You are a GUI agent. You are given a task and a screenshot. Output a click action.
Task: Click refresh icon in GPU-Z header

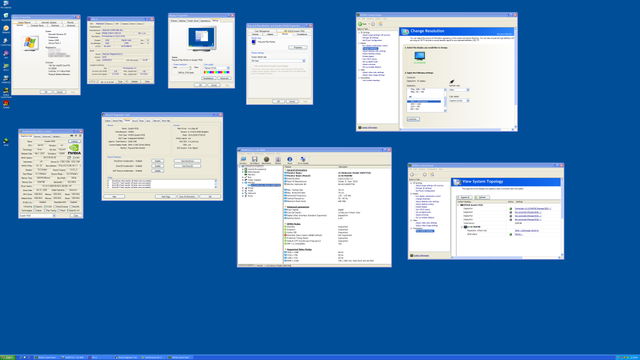pos(76,136)
